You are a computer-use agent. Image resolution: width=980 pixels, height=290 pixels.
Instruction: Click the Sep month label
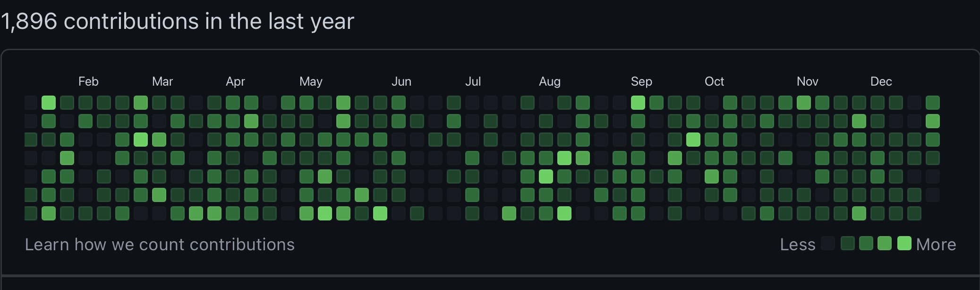pos(641,81)
